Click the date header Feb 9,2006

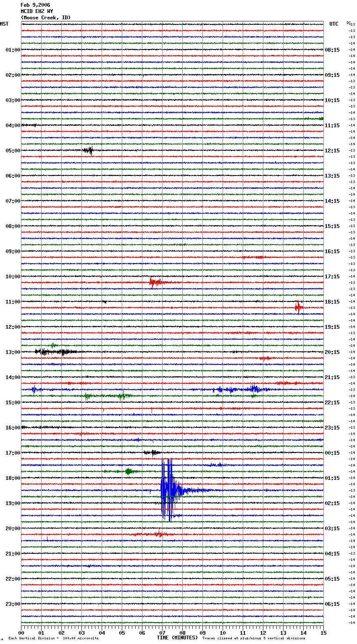click(x=35, y=5)
